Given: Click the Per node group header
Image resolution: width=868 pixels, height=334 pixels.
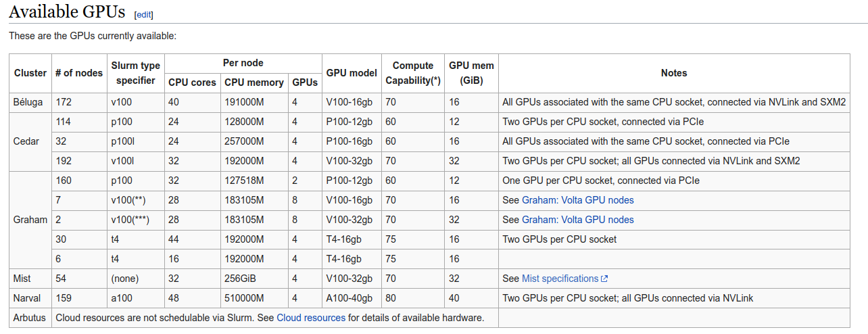Looking at the screenshot, I should [x=243, y=63].
